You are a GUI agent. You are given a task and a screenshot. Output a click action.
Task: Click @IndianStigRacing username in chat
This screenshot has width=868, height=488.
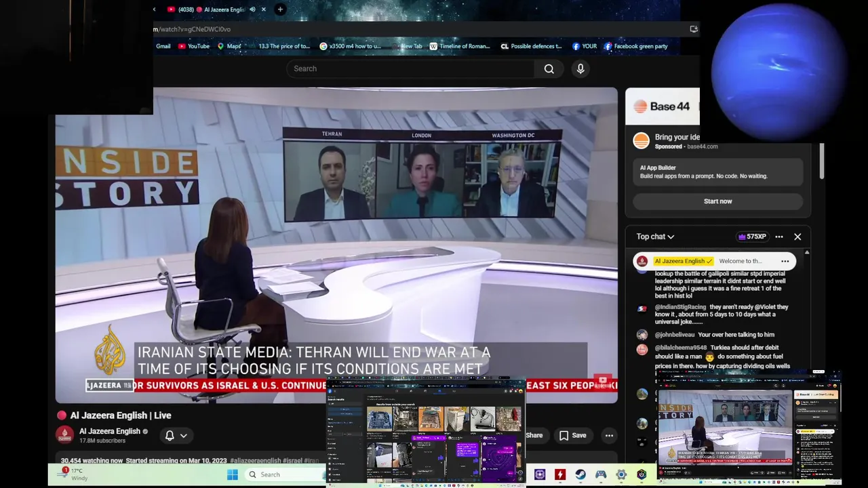(x=680, y=307)
